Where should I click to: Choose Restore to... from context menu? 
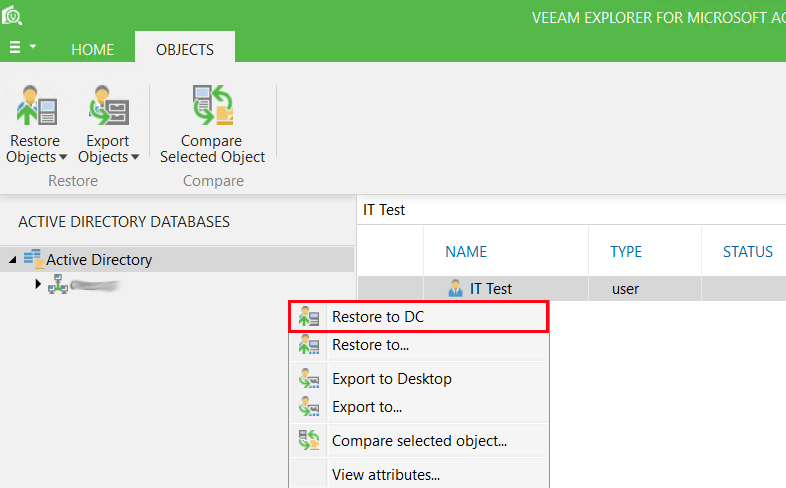(419, 345)
